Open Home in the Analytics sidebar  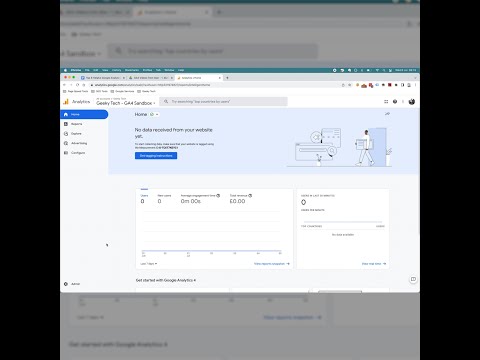[84, 114]
